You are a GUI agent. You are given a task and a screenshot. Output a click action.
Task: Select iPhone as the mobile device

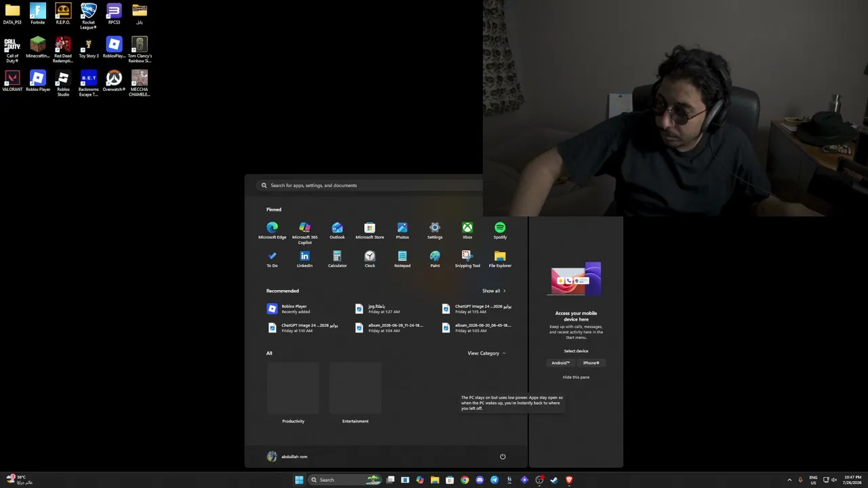tap(591, 363)
